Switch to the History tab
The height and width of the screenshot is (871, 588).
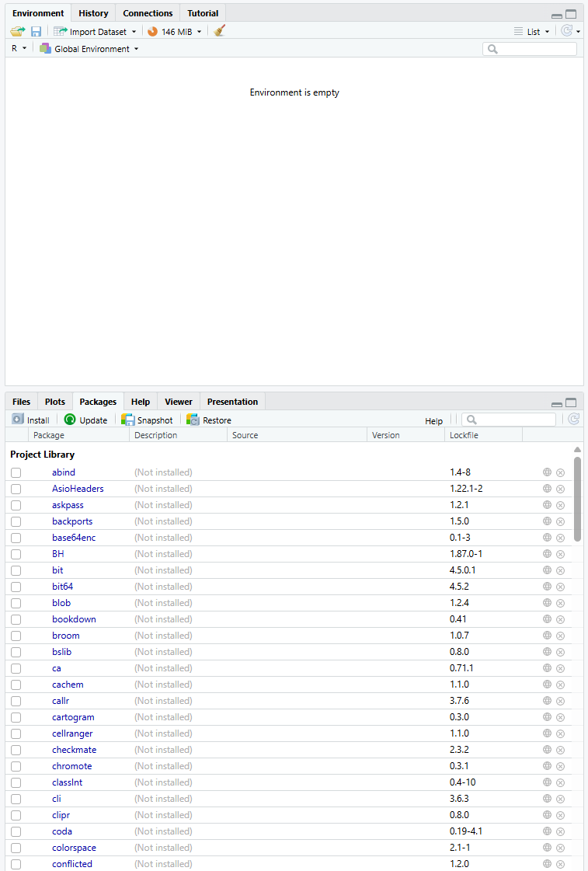coord(93,13)
